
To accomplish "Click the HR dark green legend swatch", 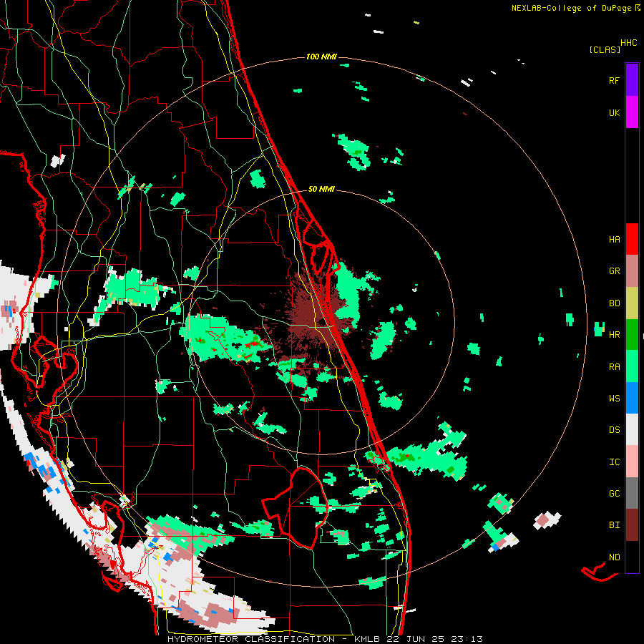I will point(632,334).
